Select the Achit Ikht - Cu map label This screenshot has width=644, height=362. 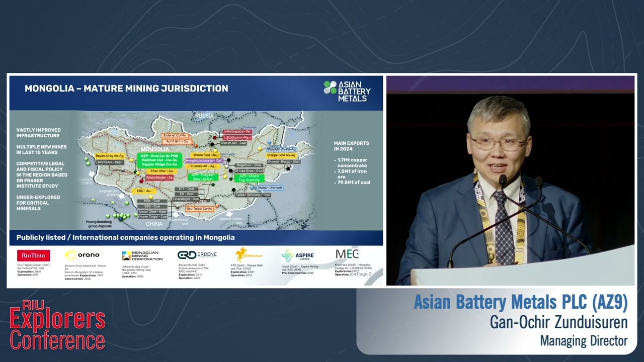click(x=178, y=142)
